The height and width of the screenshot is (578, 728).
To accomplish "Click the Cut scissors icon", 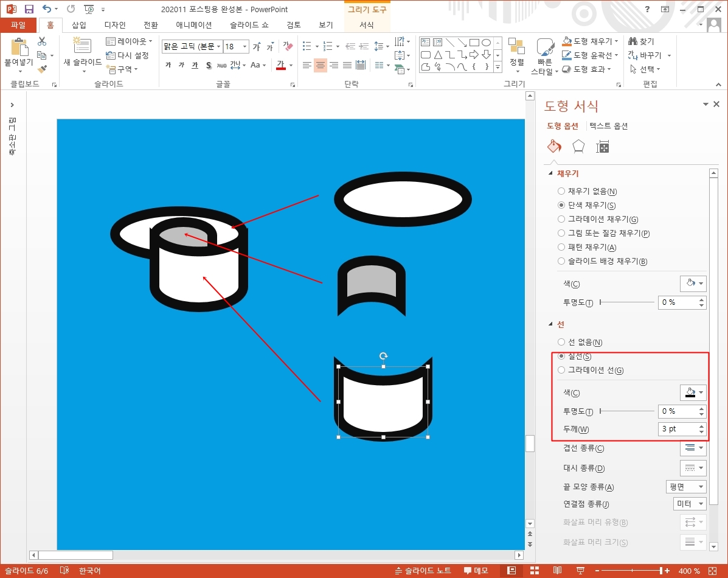I will tap(42, 41).
